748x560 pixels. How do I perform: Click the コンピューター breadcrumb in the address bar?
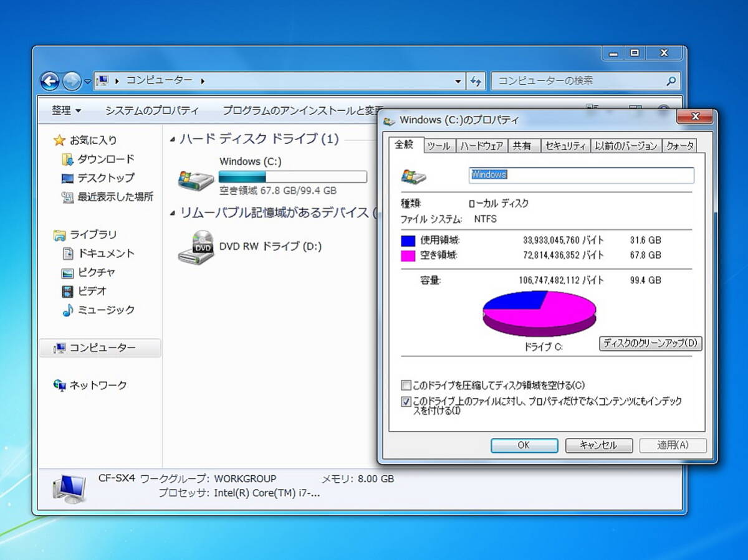pyautogui.click(x=160, y=81)
